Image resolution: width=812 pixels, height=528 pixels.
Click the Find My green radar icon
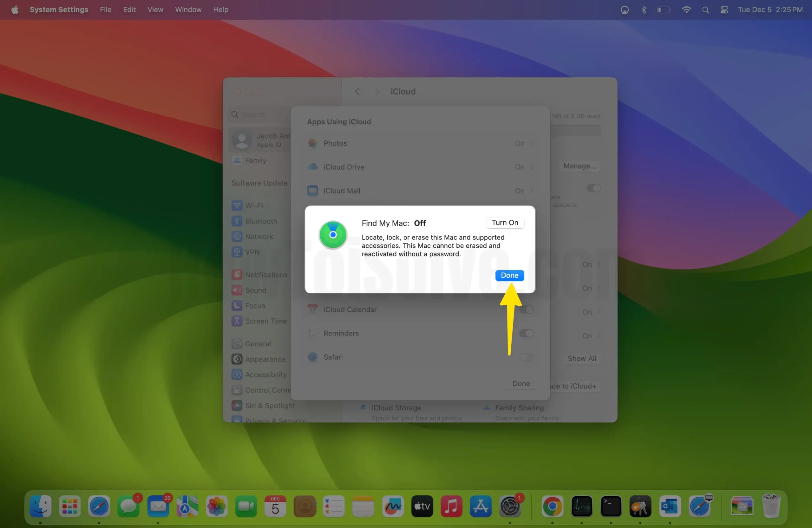click(x=333, y=235)
